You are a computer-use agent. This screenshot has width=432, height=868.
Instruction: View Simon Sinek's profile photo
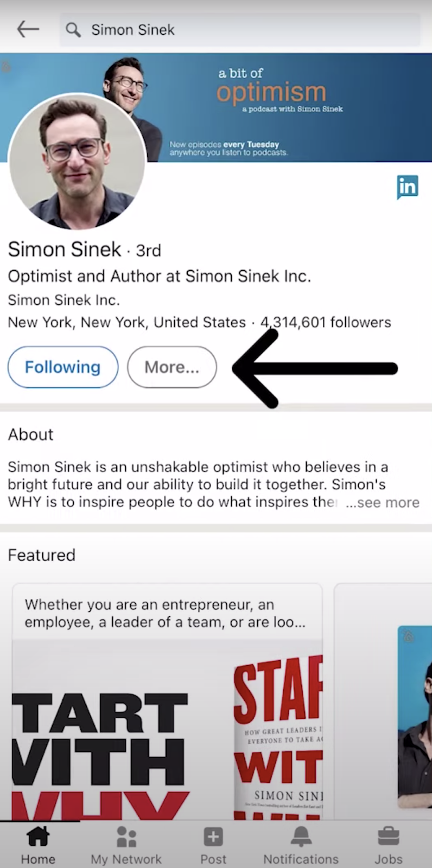click(x=77, y=162)
